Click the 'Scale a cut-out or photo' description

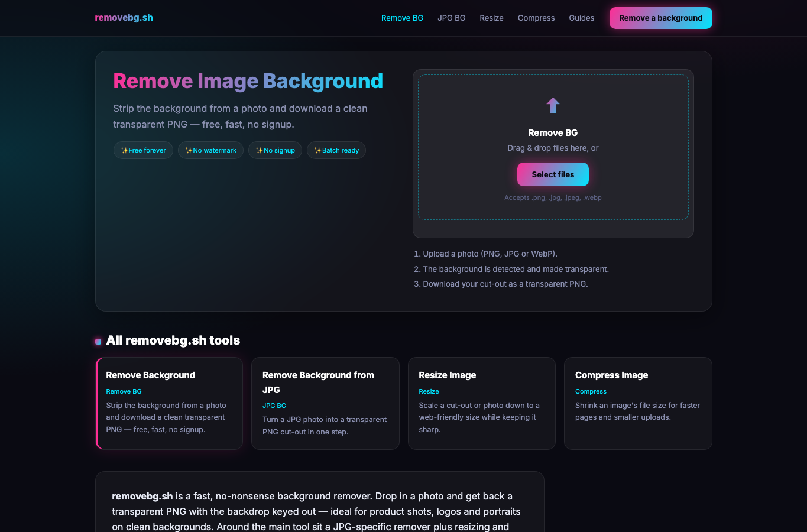coord(479,417)
